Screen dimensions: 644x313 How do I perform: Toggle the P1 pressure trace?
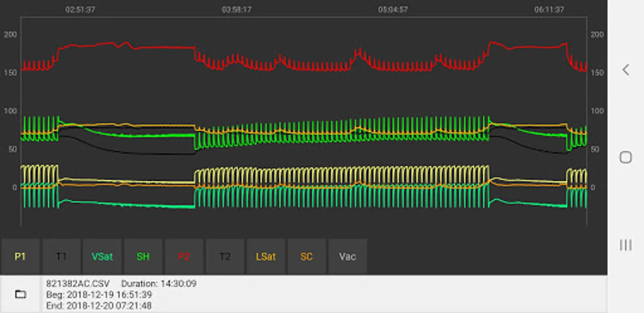tap(20, 256)
